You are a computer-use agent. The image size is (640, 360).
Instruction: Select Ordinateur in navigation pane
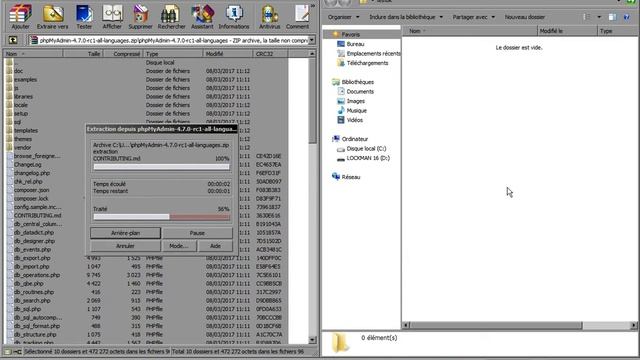coord(355,139)
